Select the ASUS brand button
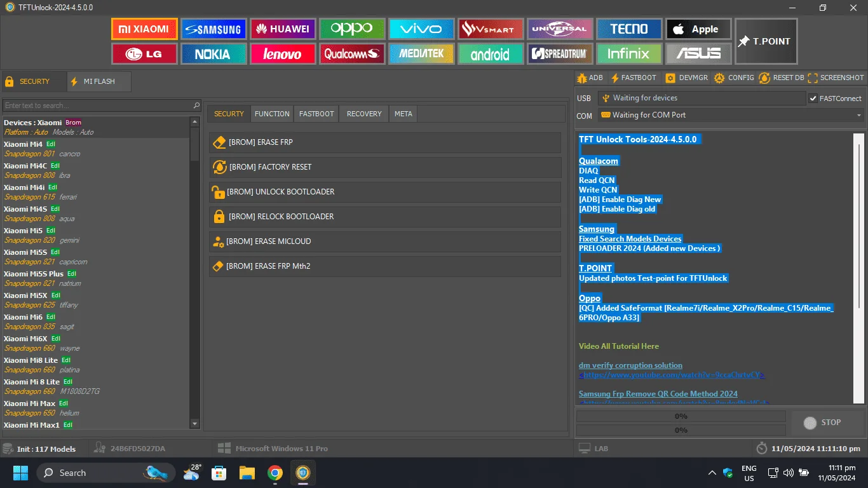The image size is (868, 488). [698, 53]
